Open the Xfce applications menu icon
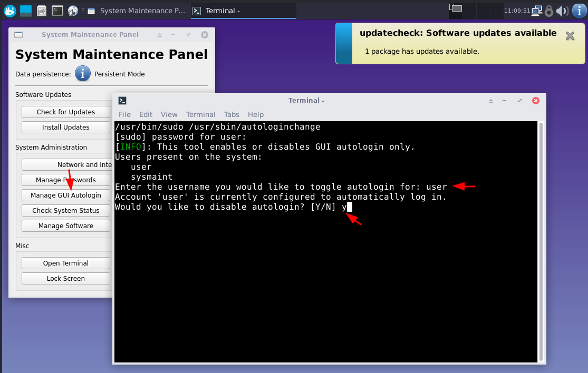The height and width of the screenshot is (373, 588). (x=10, y=10)
